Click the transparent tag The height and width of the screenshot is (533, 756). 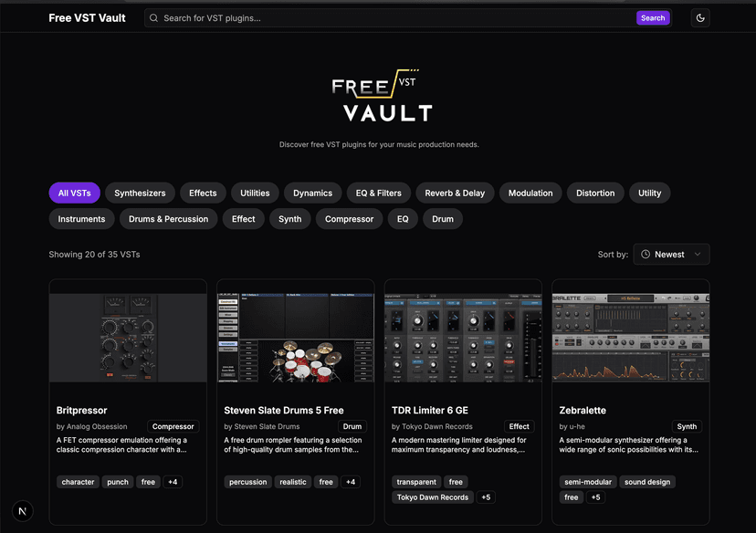point(416,482)
